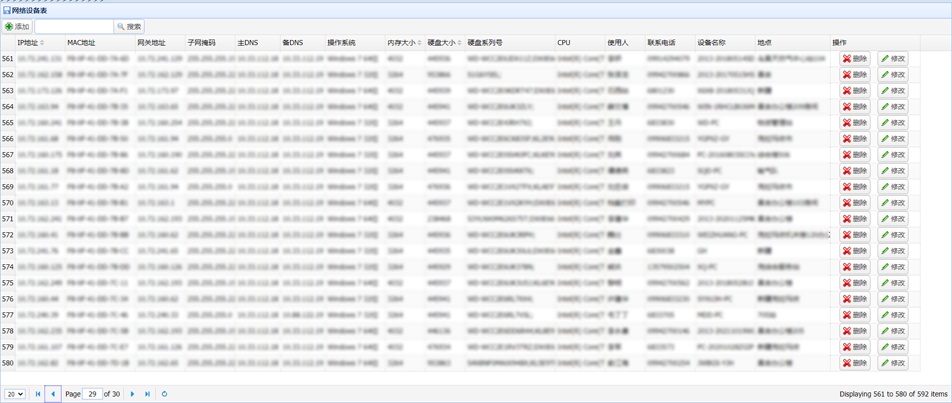952x403 pixels.
Task: Edit row 563 with 修改
Action: point(893,90)
